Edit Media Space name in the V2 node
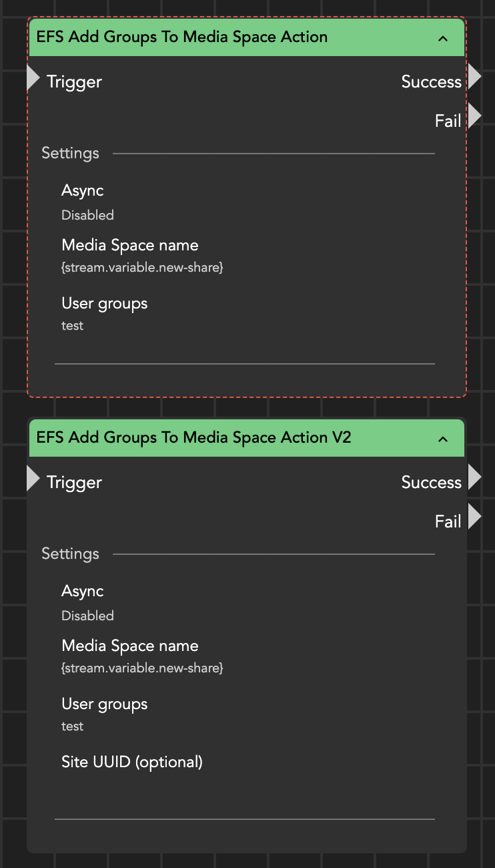 tap(142, 668)
